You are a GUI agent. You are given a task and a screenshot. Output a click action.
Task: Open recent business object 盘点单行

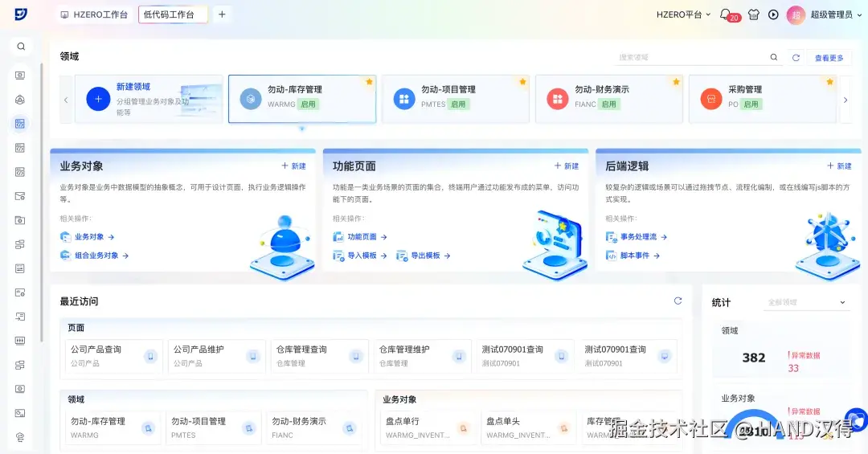(428, 428)
